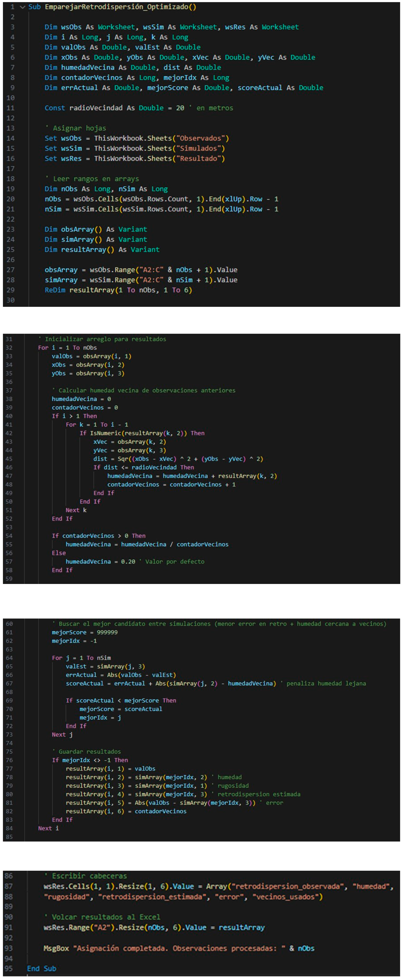
Task: Click the comment 'Inicializar arreglo para resultados'
Action: point(102,339)
